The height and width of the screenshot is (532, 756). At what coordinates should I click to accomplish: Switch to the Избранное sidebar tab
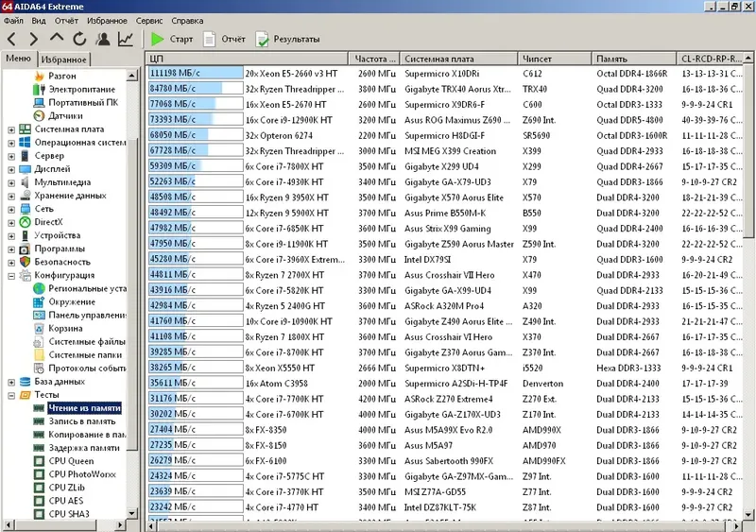(63, 60)
